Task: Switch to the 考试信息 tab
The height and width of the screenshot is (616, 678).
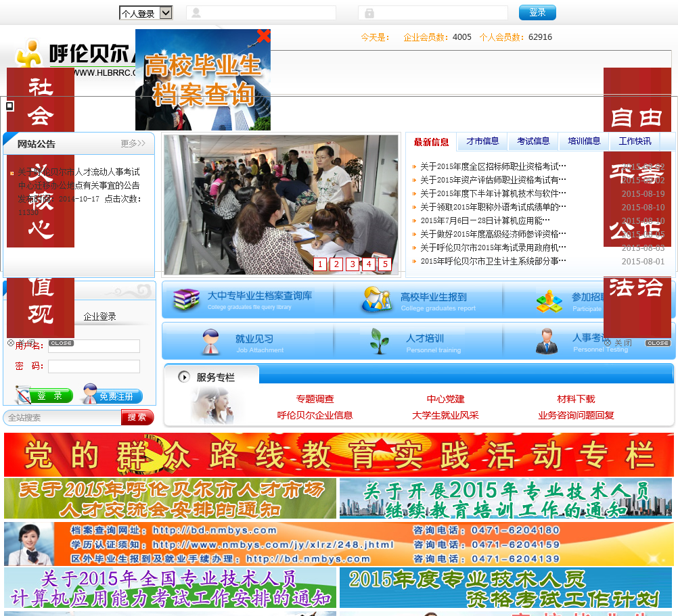Action: click(x=533, y=141)
